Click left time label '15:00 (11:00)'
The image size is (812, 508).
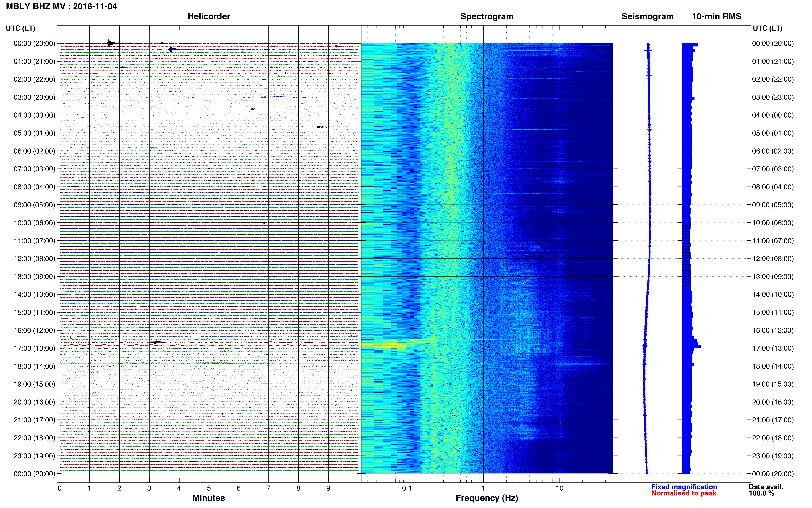click(34, 312)
